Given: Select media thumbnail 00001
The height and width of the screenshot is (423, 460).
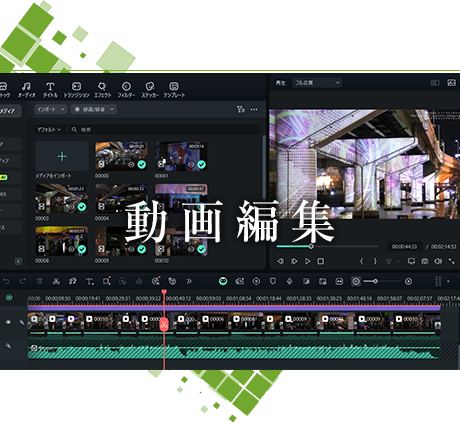Looking at the screenshot, I should click(x=181, y=156).
